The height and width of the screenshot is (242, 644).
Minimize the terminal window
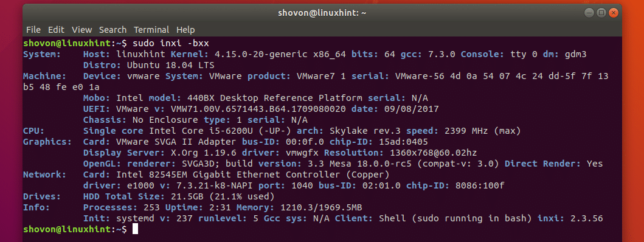pos(590,13)
